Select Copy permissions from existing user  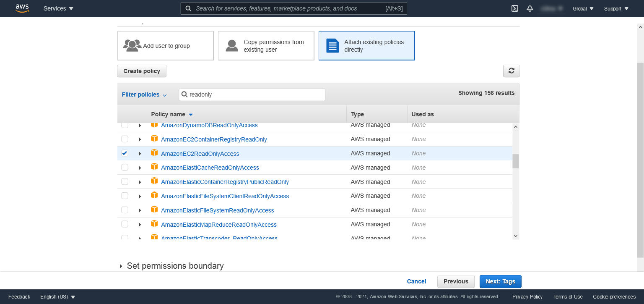click(266, 45)
